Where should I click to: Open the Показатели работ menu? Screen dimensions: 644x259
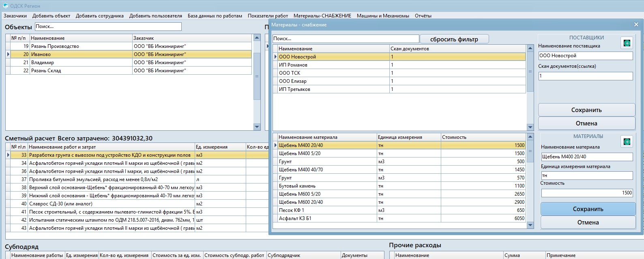[x=268, y=16]
